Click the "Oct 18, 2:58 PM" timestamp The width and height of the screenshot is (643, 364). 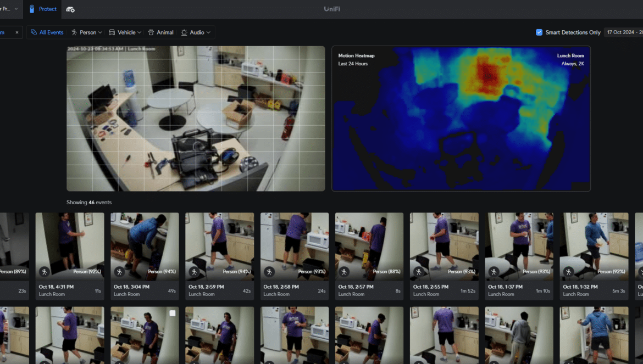pyautogui.click(x=281, y=287)
